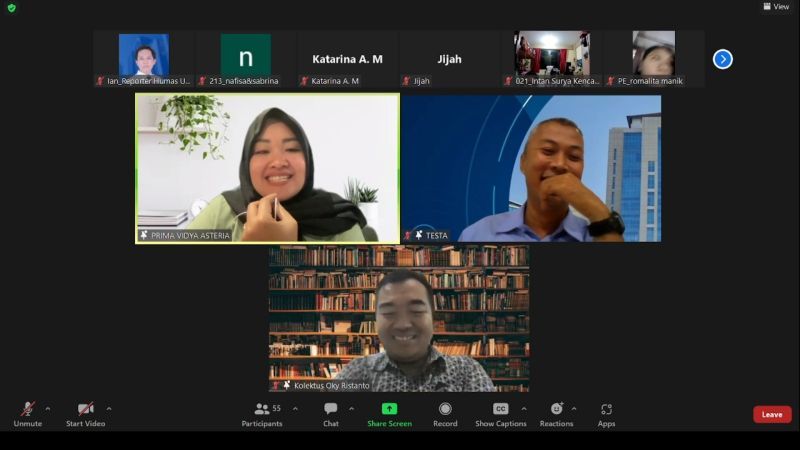This screenshot has height=450, width=800.
Task: Open the Reactions picker
Action: [x=556, y=409]
